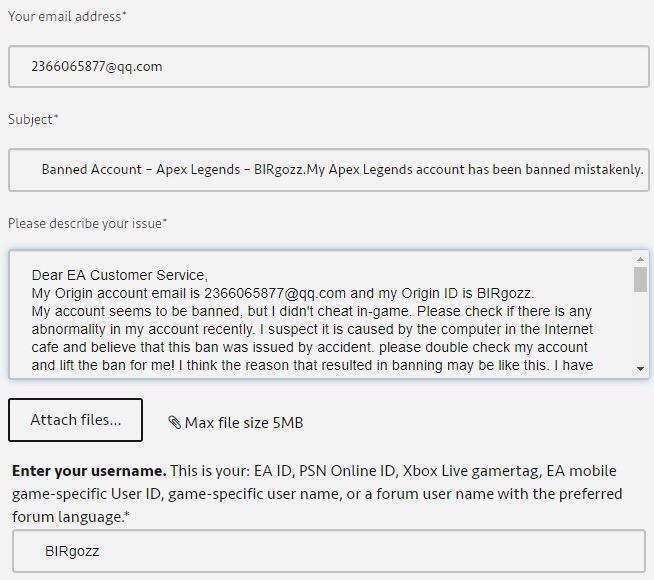
Task: Focus the username field containing BIRgozz
Action: (329, 551)
